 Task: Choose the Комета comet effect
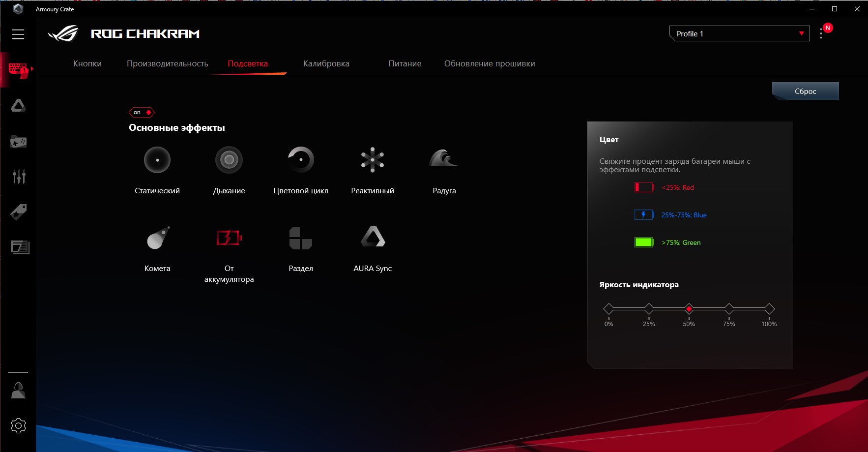[158, 238]
